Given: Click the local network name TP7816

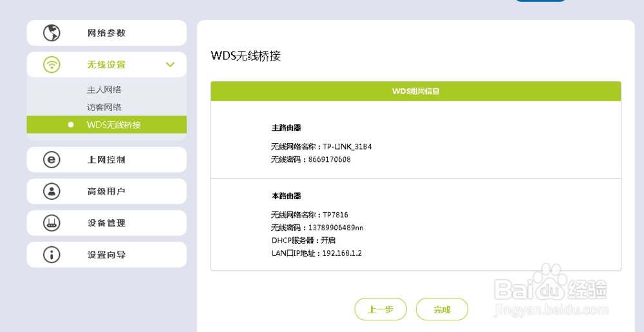Looking at the screenshot, I should coord(335,215).
